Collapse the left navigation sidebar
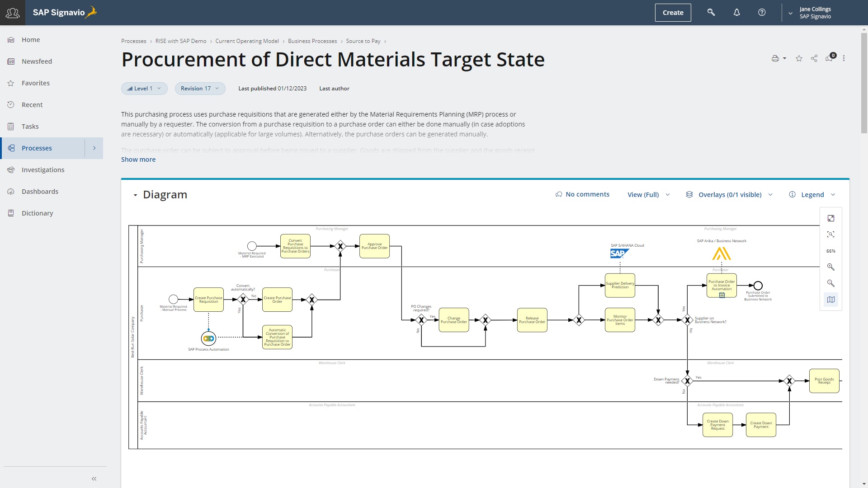This screenshot has width=868, height=488. [94, 479]
